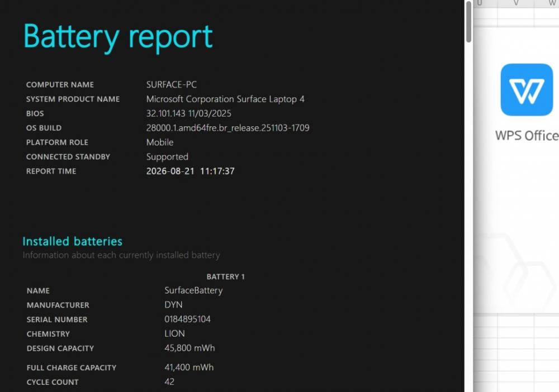Image resolution: width=559 pixels, height=392 pixels.
Task: Click the Installed batteries section heading
Action: 72,241
